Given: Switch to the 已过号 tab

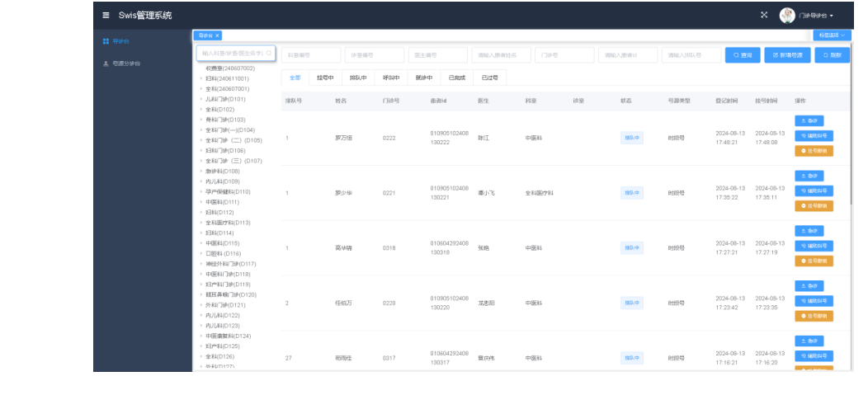Looking at the screenshot, I should (x=489, y=78).
